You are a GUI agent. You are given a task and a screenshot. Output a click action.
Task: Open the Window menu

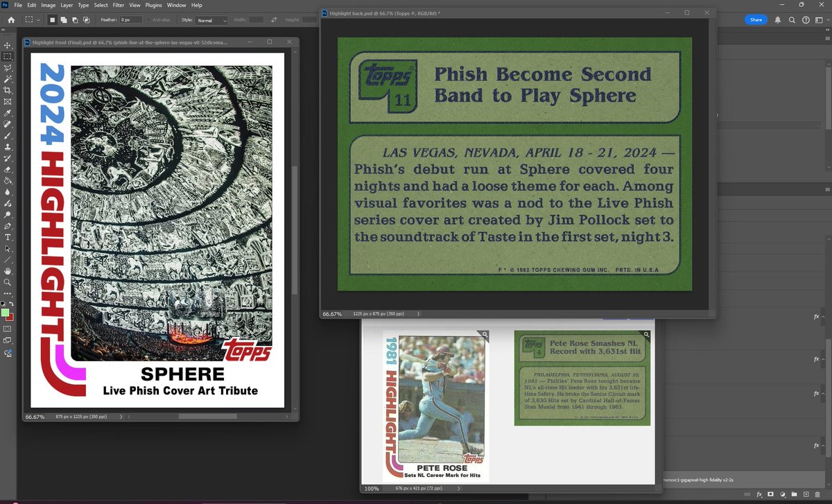176,5
